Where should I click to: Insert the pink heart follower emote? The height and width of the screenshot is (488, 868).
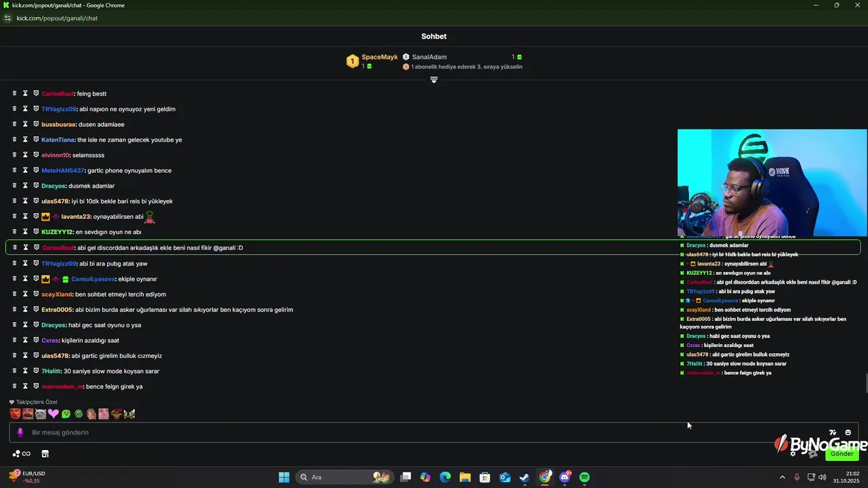pos(53,413)
